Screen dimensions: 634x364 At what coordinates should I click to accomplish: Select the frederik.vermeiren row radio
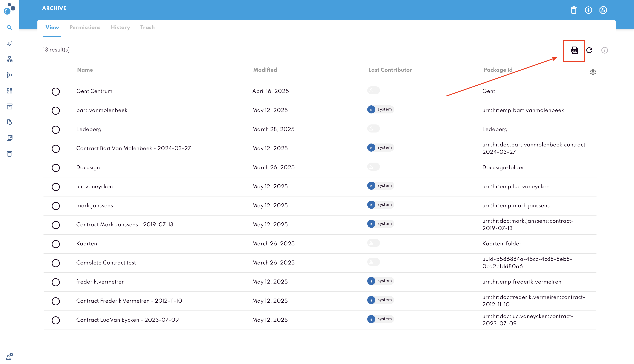click(56, 282)
